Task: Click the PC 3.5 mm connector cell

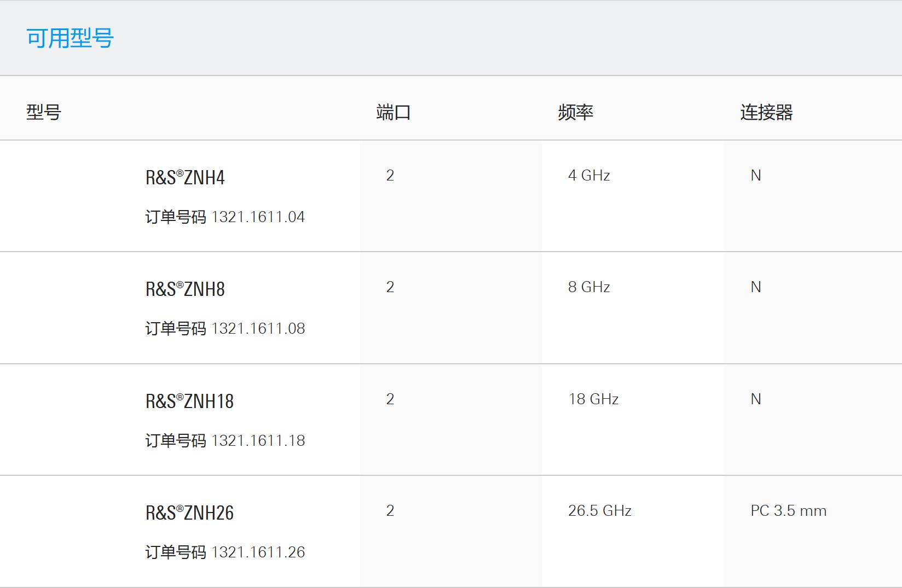Action: (x=789, y=511)
